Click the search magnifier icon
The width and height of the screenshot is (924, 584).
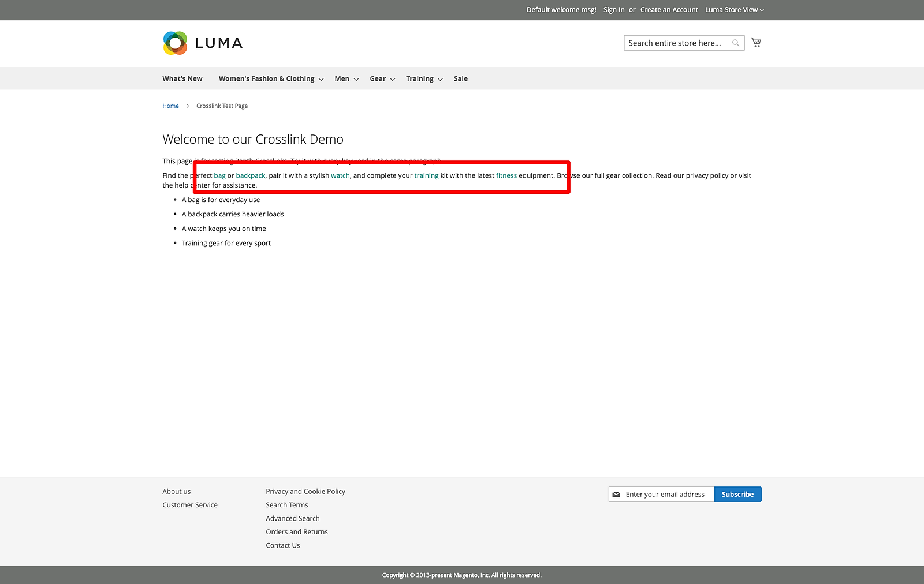coord(736,42)
